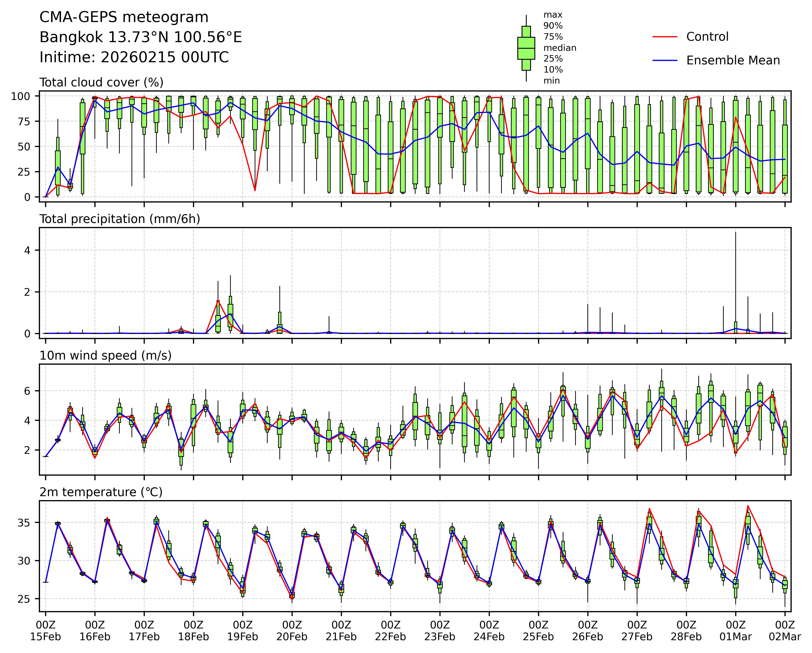Click the Total cloud cover panel title
The image size is (812, 653).
(101, 82)
